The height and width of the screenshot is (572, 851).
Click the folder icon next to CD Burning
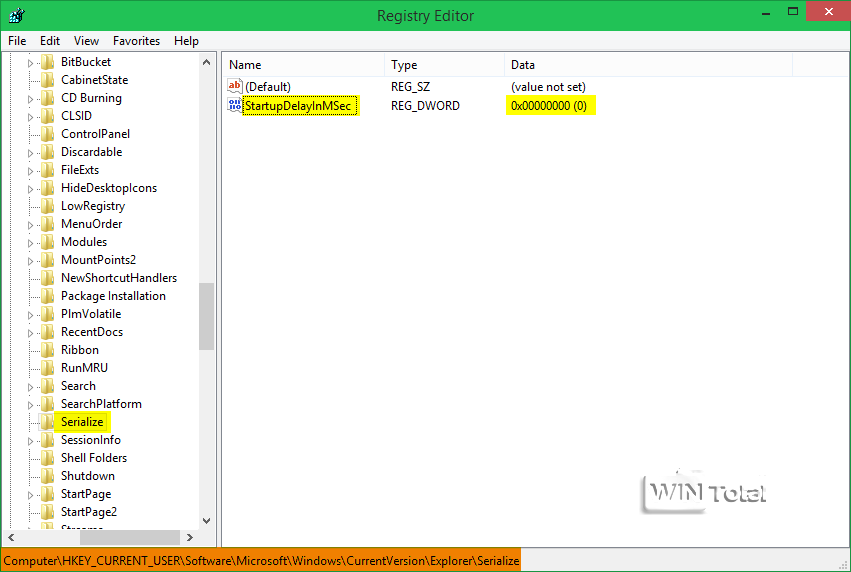pos(48,98)
